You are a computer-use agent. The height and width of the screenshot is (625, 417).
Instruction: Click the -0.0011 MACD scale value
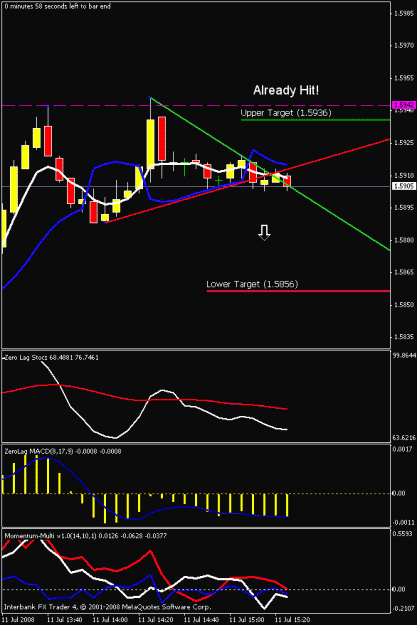point(403,522)
